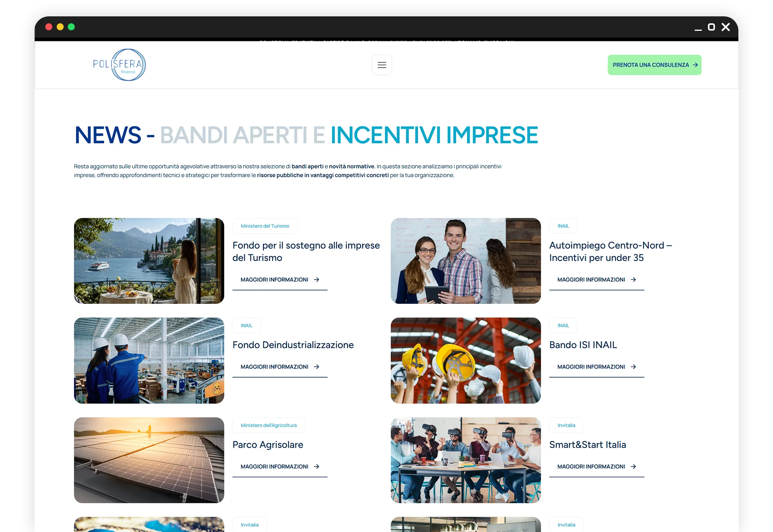Select INAIL tag above Fondo Deindustrializzazione
The width and height of the screenshot is (773, 532).
(x=246, y=326)
